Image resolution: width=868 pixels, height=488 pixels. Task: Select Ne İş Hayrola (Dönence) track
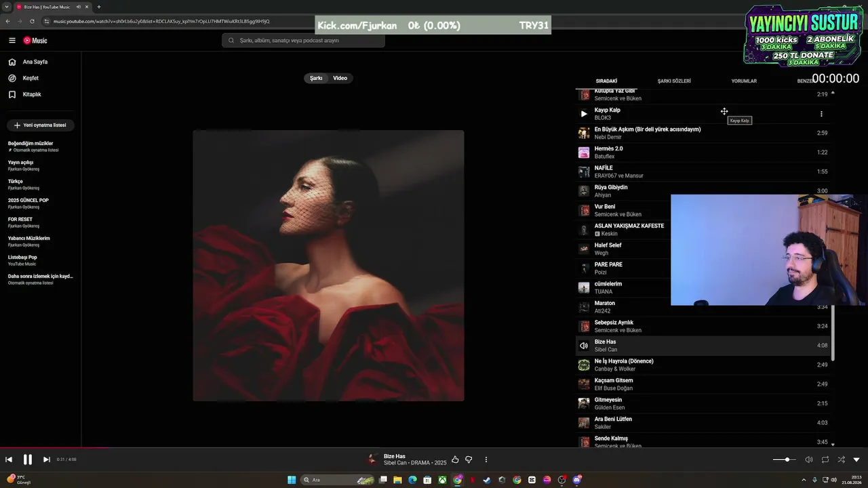point(703,365)
